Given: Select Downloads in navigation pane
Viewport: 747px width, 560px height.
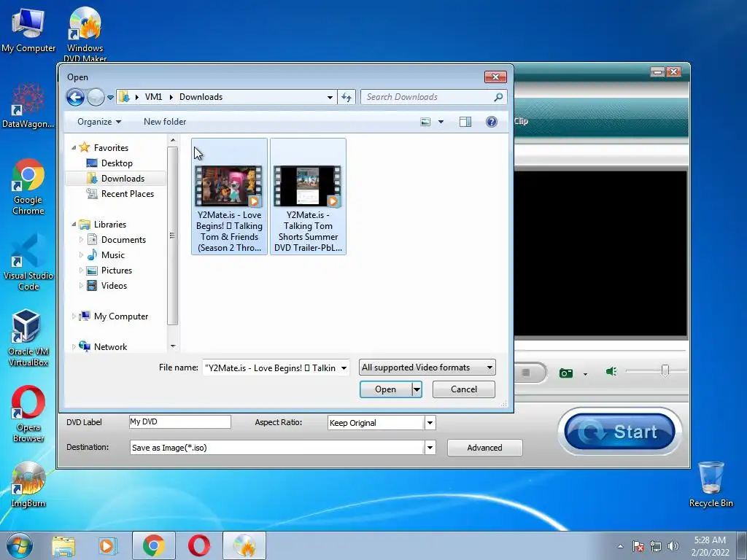Looking at the screenshot, I should 123,179.
